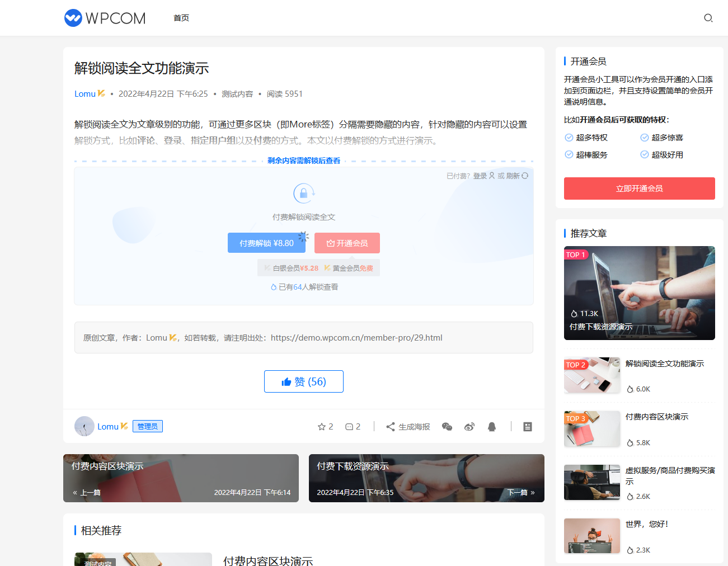This screenshot has height=566, width=728.
Task: Click the WPCOM logo
Action: [x=105, y=18]
